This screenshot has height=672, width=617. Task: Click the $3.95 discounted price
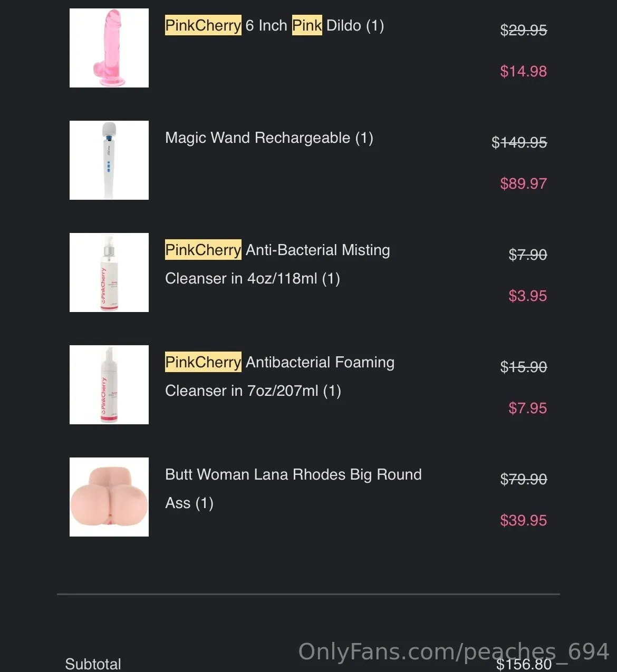pyautogui.click(x=527, y=296)
